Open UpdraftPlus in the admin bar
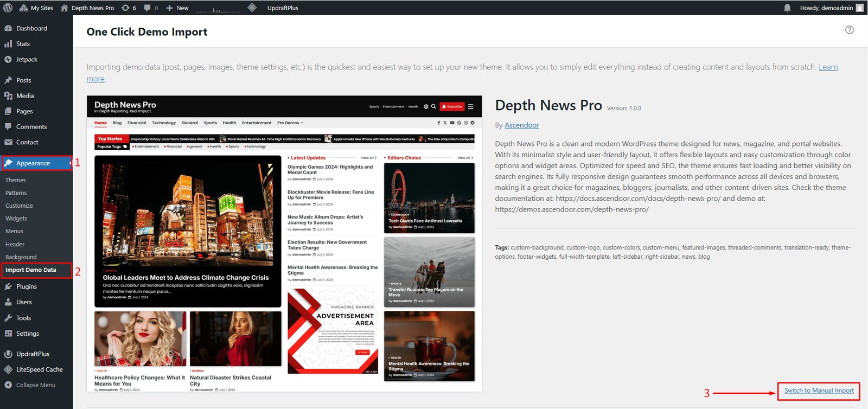The width and height of the screenshot is (868, 409). point(283,8)
